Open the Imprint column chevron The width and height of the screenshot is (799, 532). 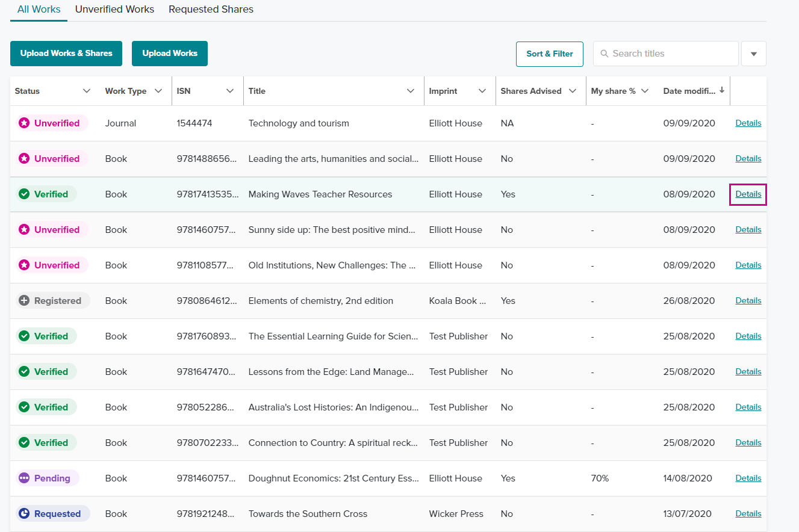482,91
